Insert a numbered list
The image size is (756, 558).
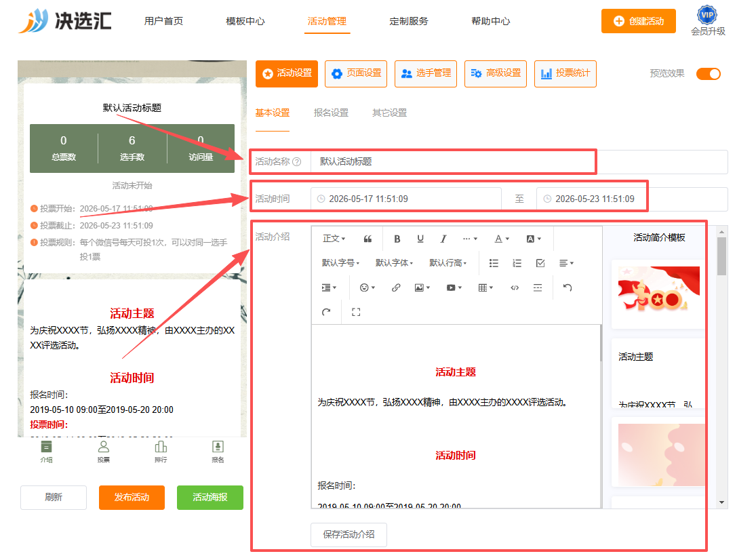click(x=517, y=263)
